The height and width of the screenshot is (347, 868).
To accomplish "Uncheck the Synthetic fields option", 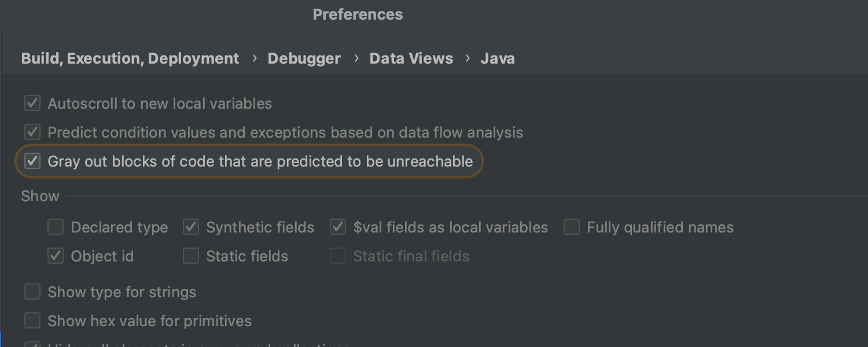I will click(191, 227).
